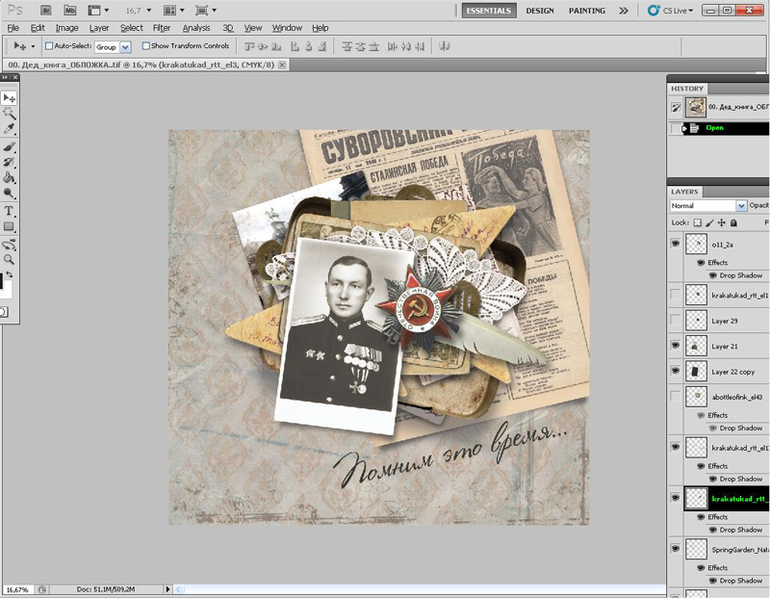770x599 pixels.
Task: Hide the Layer 21 layer
Action: coord(675,346)
